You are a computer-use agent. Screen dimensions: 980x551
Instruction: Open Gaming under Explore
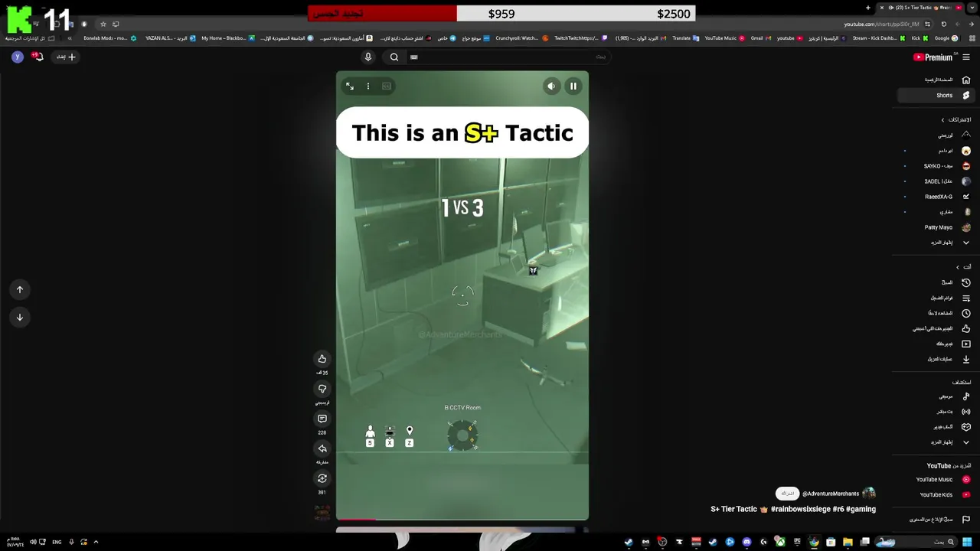coord(938,427)
